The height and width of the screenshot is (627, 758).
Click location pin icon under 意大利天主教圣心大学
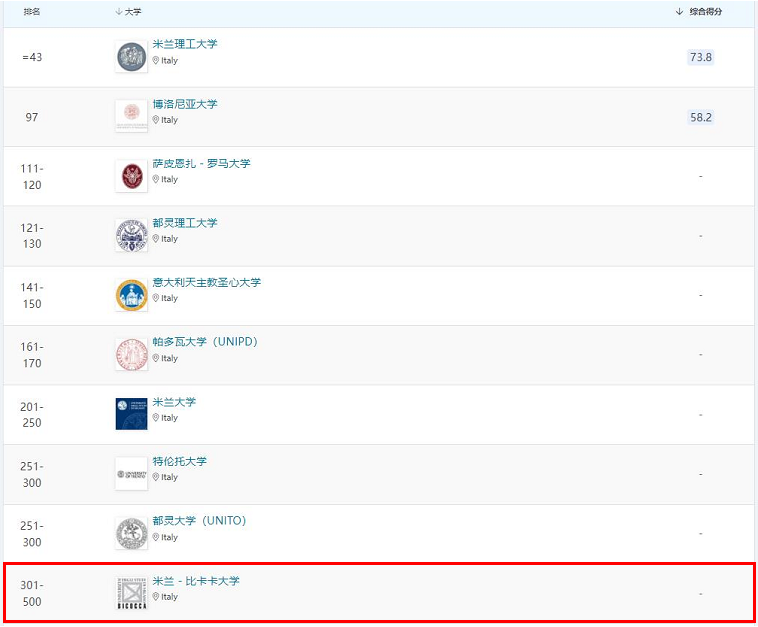pyautogui.click(x=156, y=298)
